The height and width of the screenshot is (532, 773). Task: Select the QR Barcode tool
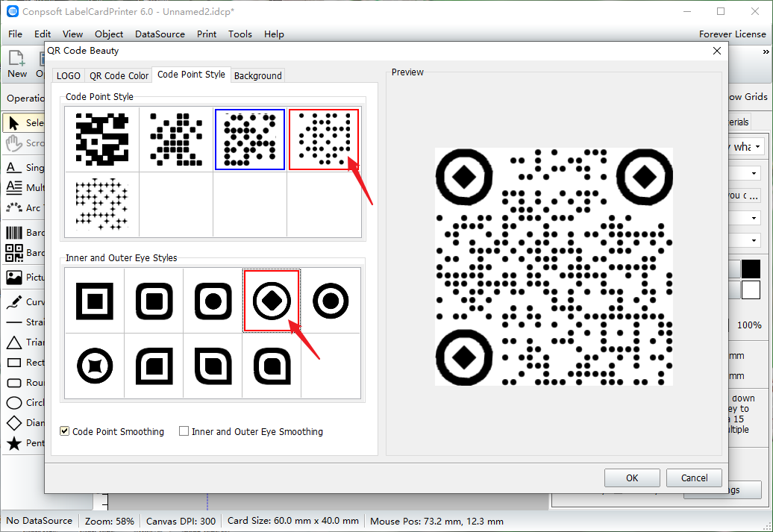23,253
